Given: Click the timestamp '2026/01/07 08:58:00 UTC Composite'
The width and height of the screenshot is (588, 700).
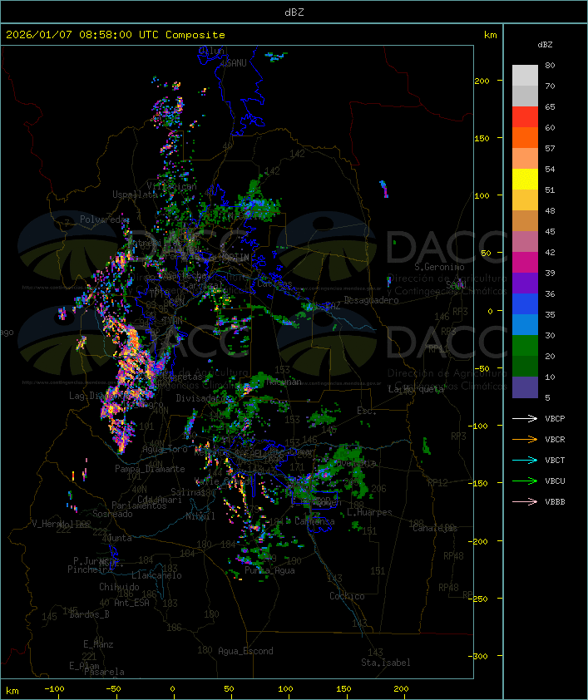Looking at the screenshot, I should coord(116,35).
